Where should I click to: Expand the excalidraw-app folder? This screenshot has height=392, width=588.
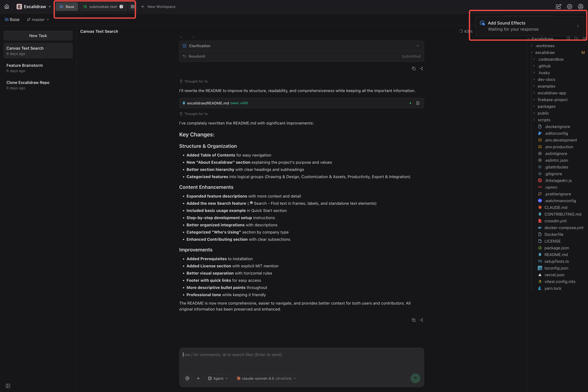click(x=534, y=93)
